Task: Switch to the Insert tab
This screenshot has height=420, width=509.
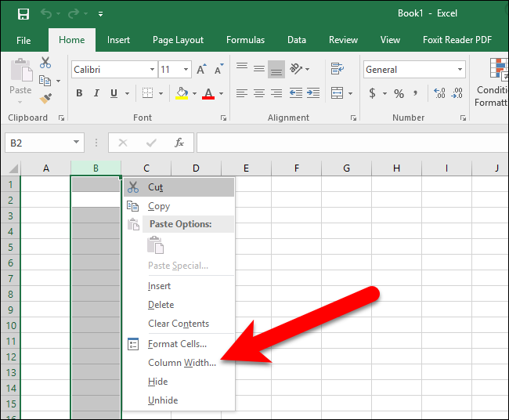Action: 118,40
